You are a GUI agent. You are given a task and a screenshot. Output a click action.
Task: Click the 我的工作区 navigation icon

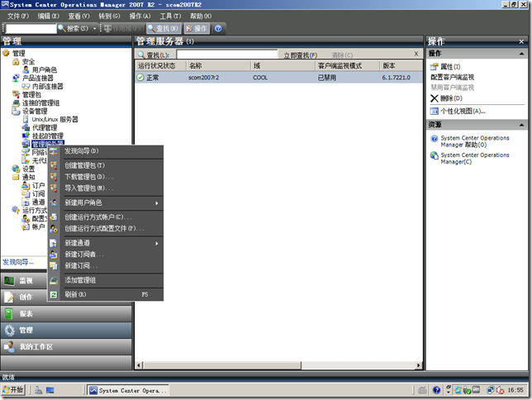[10, 346]
